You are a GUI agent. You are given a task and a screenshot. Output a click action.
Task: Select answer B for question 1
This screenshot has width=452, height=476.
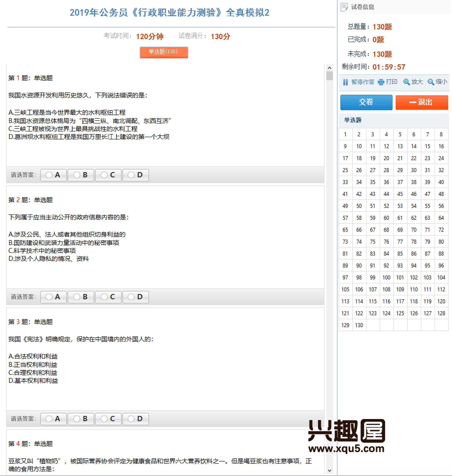point(81,175)
